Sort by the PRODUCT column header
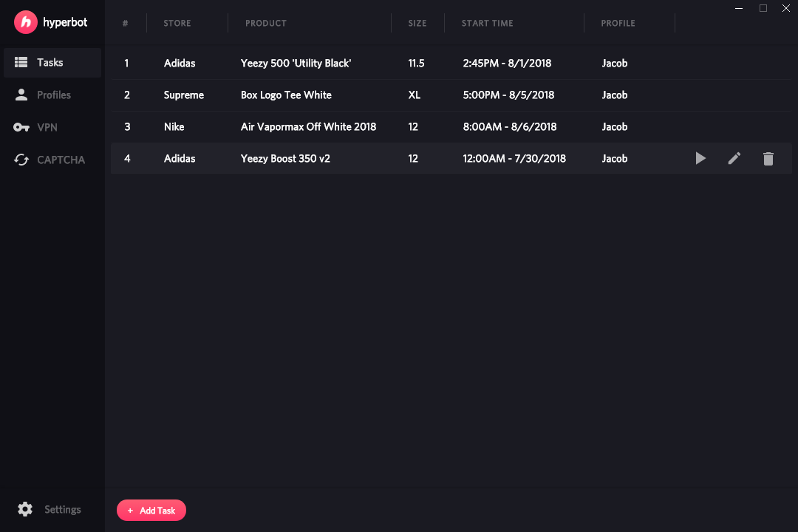The image size is (798, 532). [x=266, y=24]
